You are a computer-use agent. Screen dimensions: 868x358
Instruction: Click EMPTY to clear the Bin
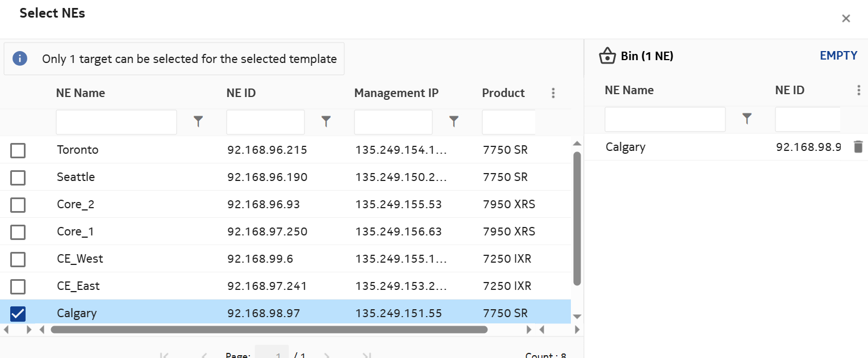tap(838, 56)
